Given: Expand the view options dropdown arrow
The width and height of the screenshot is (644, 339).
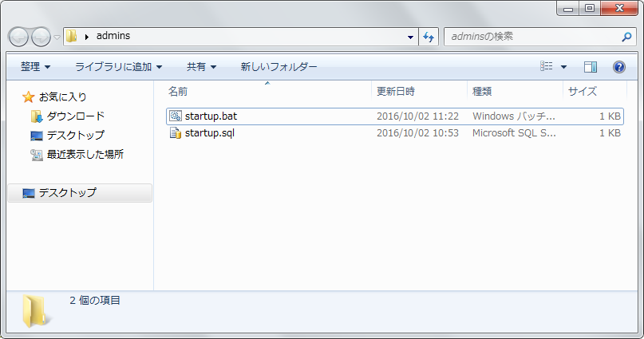Looking at the screenshot, I should pyautogui.click(x=563, y=67).
